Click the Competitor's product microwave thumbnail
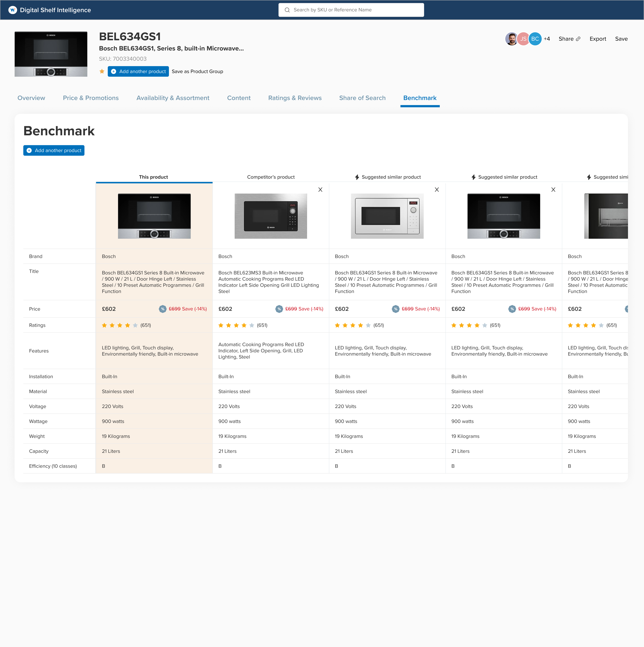The image size is (644, 647). (x=271, y=216)
